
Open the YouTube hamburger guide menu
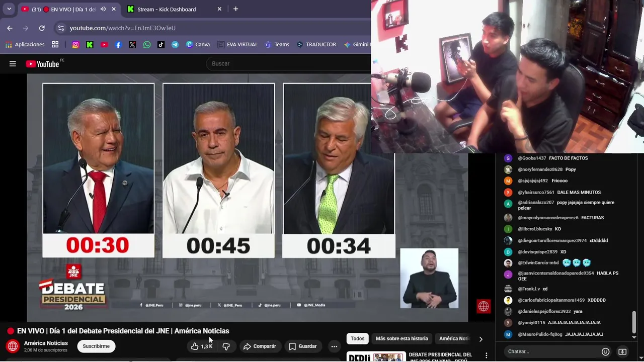[13, 64]
